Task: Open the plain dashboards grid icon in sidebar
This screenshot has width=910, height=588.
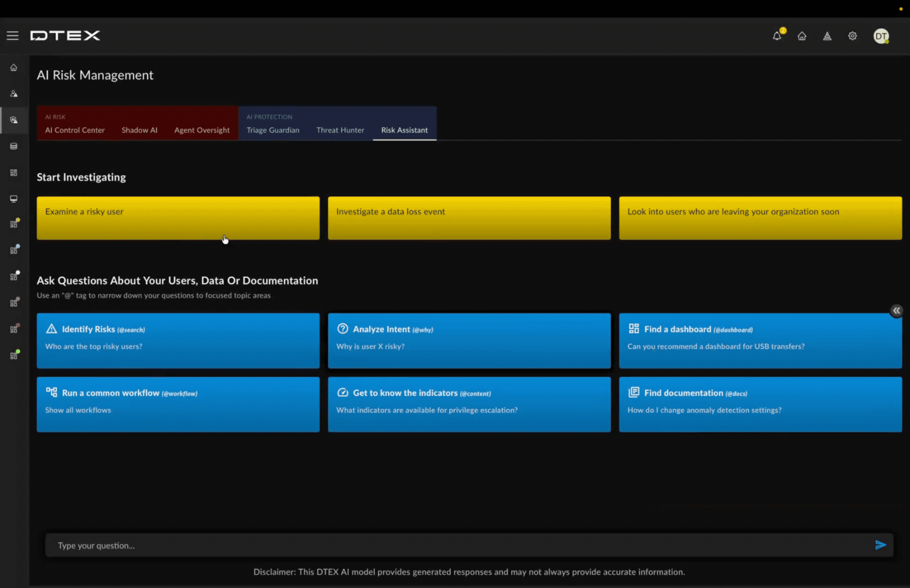Action: pos(14,173)
